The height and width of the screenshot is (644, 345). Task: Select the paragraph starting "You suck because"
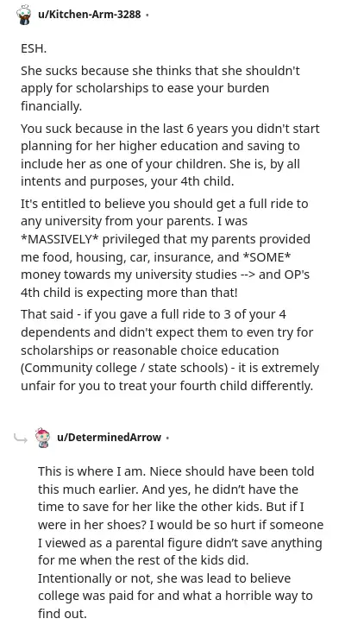[170, 155]
